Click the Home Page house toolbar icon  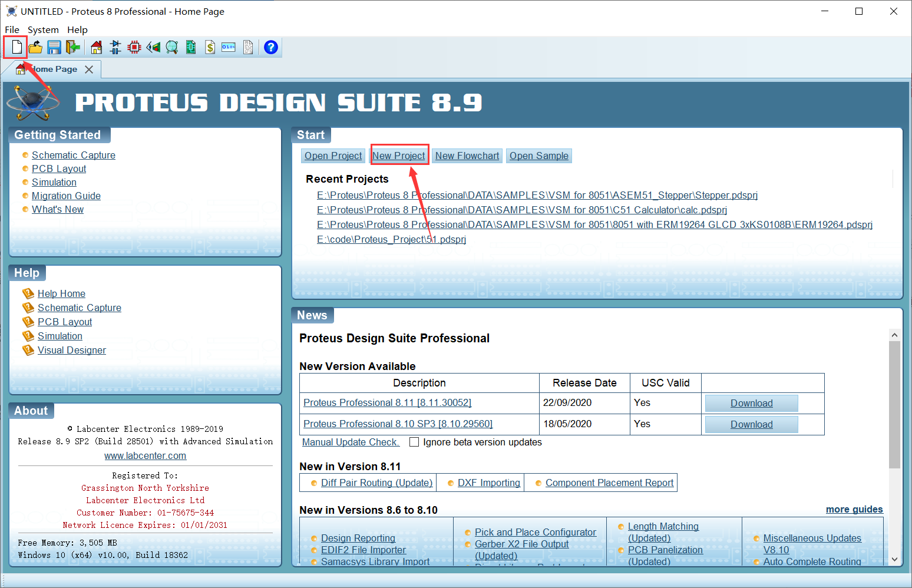[x=97, y=47]
